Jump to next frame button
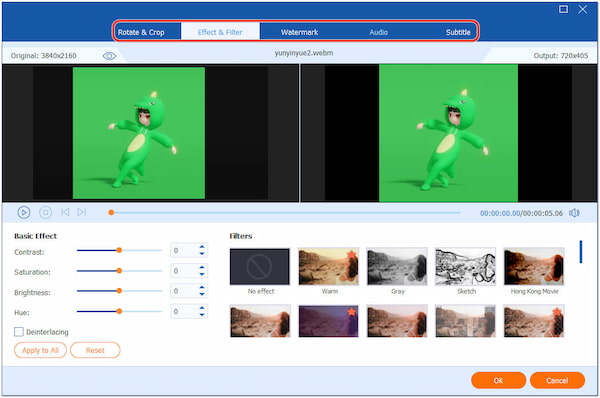The image size is (600, 398). pos(82,212)
